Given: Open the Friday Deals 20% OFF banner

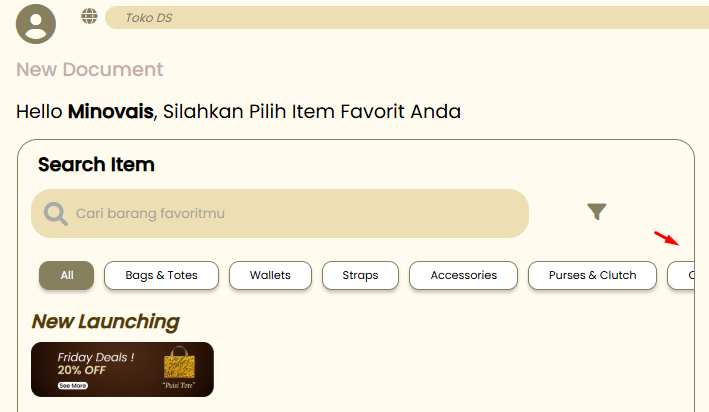Looking at the screenshot, I should click(123, 369).
